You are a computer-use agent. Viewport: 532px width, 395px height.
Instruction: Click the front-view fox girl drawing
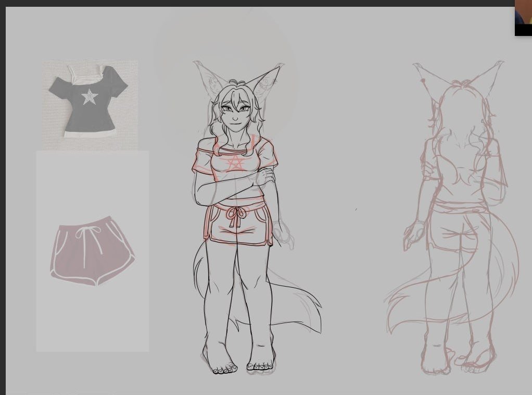[256, 218]
